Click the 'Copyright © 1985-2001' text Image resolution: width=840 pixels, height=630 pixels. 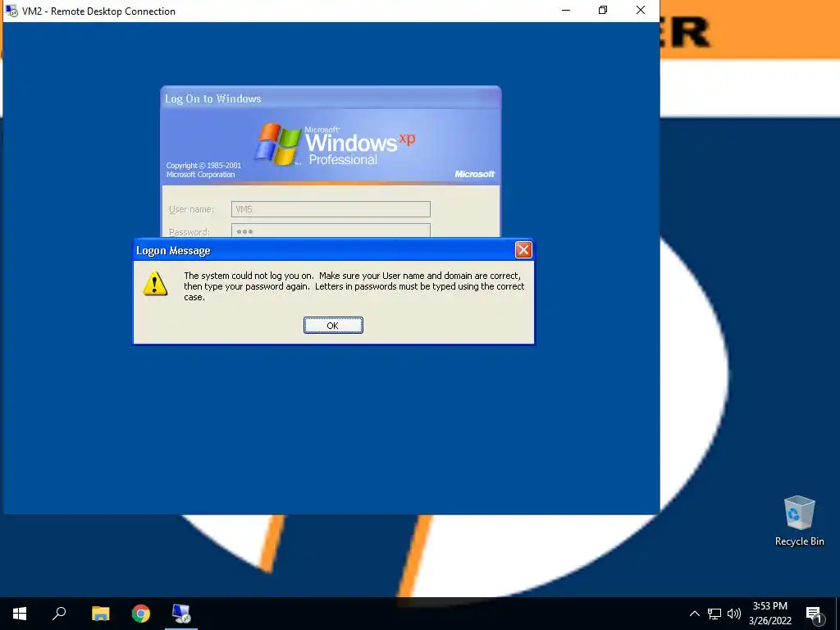click(x=203, y=166)
